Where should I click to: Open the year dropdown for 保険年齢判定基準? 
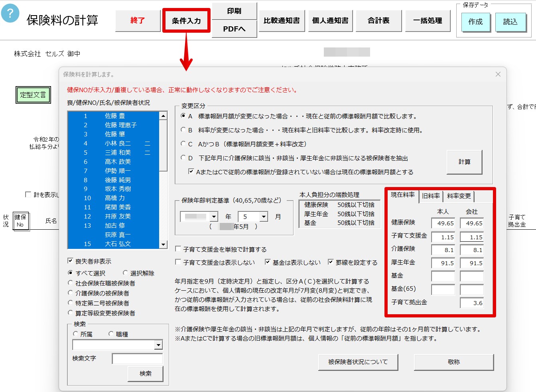(x=214, y=217)
